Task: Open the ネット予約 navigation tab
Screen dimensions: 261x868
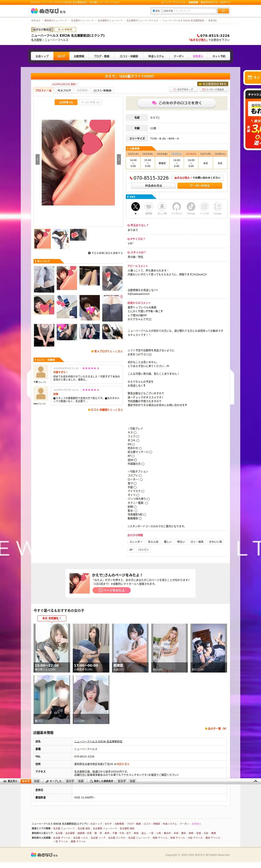Action: click(x=219, y=56)
